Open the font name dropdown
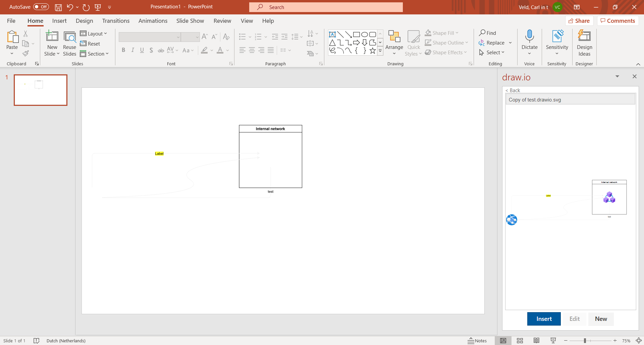644x345 pixels. pyautogui.click(x=178, y=37)
